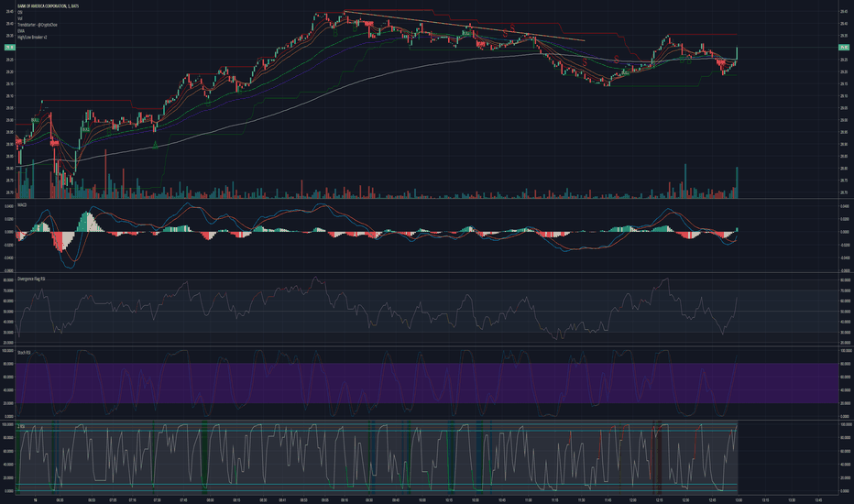Click the green current price tag on right axis
Image resolution: width=854 pixels, height=504 pixels.
click(844, 48)
